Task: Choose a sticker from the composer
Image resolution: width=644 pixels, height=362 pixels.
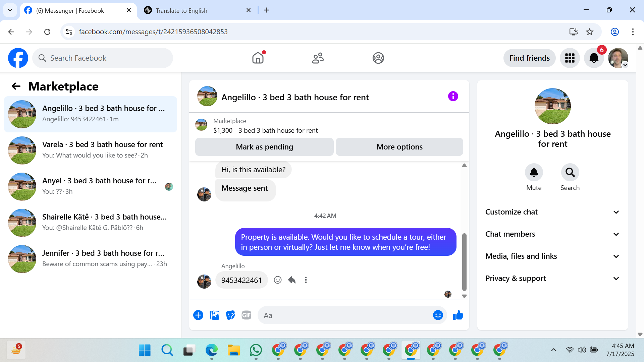Action: 230,315
